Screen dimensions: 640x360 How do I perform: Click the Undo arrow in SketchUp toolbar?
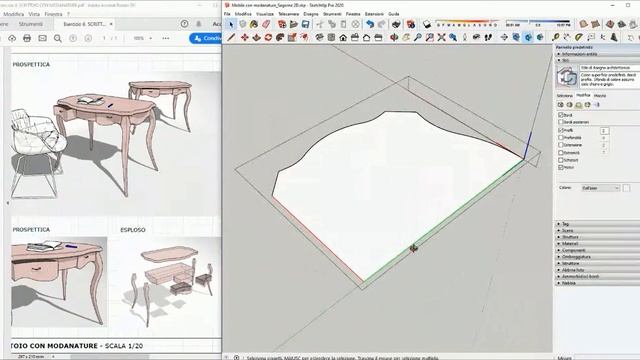coord(370,24)
